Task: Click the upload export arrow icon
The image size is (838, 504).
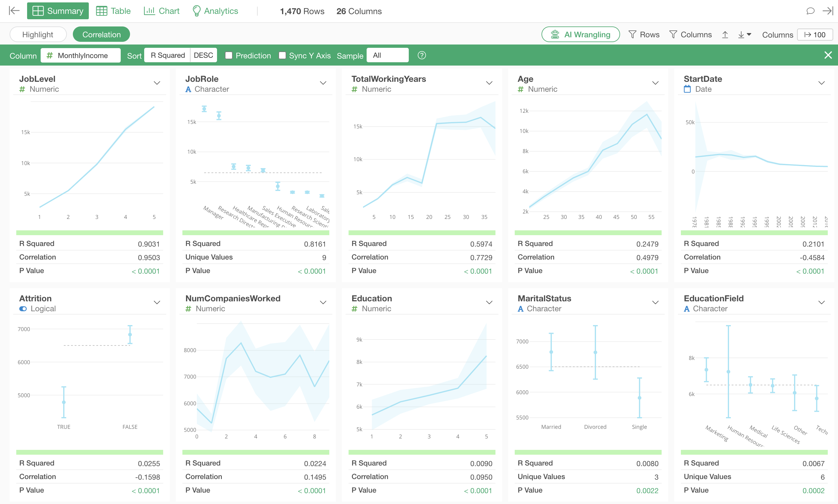Action: (725, 35)
